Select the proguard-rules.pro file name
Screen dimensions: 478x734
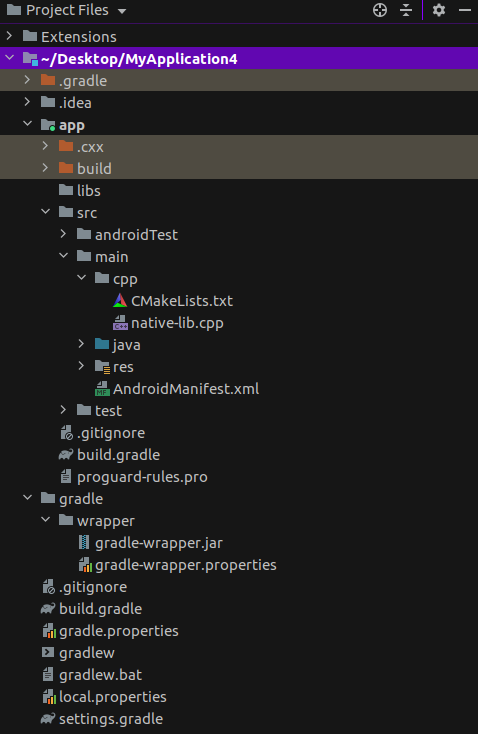[x=142, y=477]
